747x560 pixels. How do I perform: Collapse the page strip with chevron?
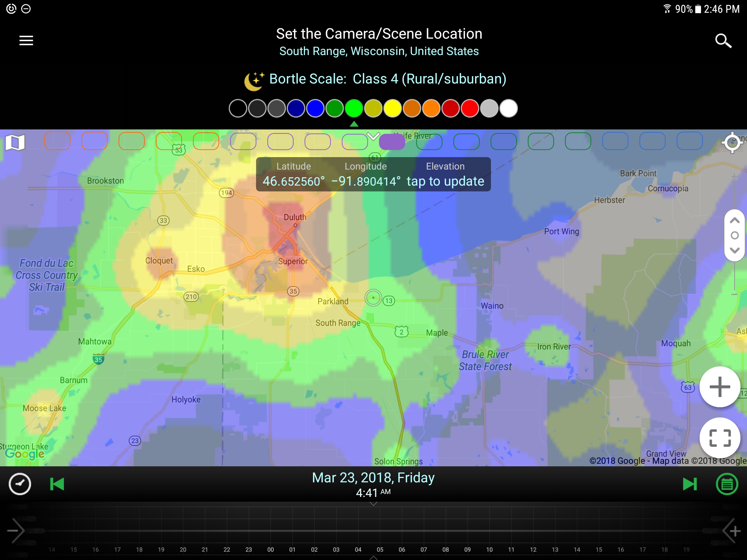click(373, 136)
